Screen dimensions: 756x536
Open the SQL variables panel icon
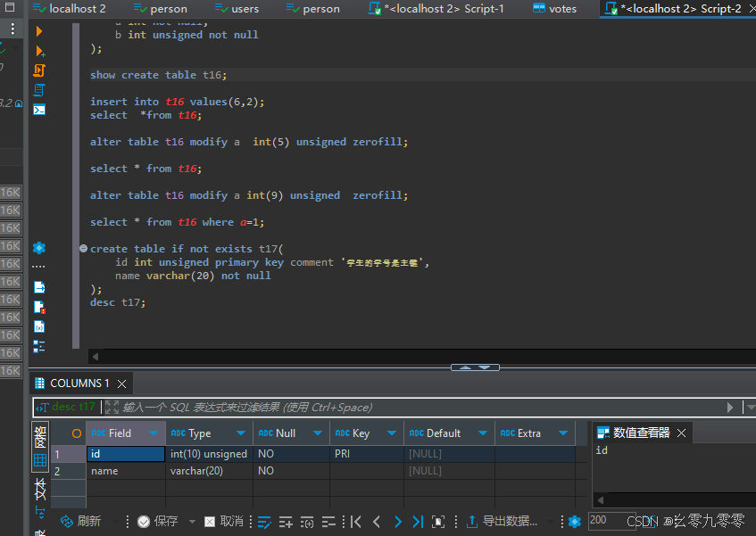[x=39, y=327]
